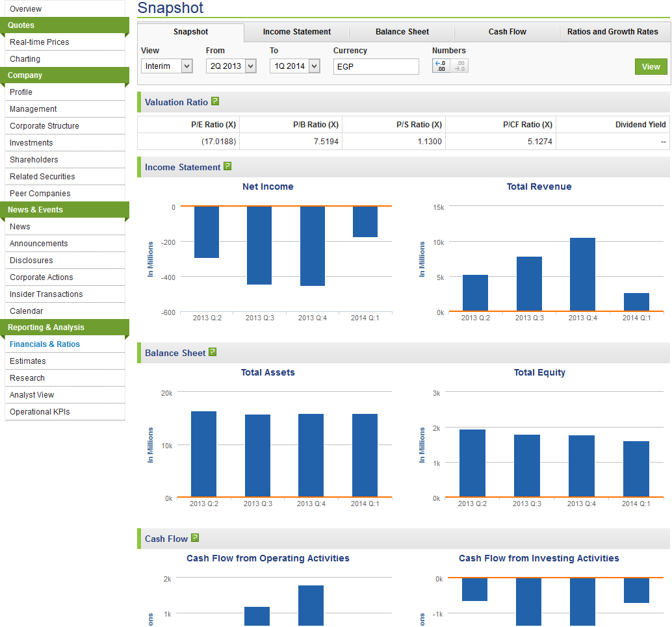The width and height of the screenshot is (672, 627).
Task: Select Financials & Ratios in sidebar
Action: (45, 344)
